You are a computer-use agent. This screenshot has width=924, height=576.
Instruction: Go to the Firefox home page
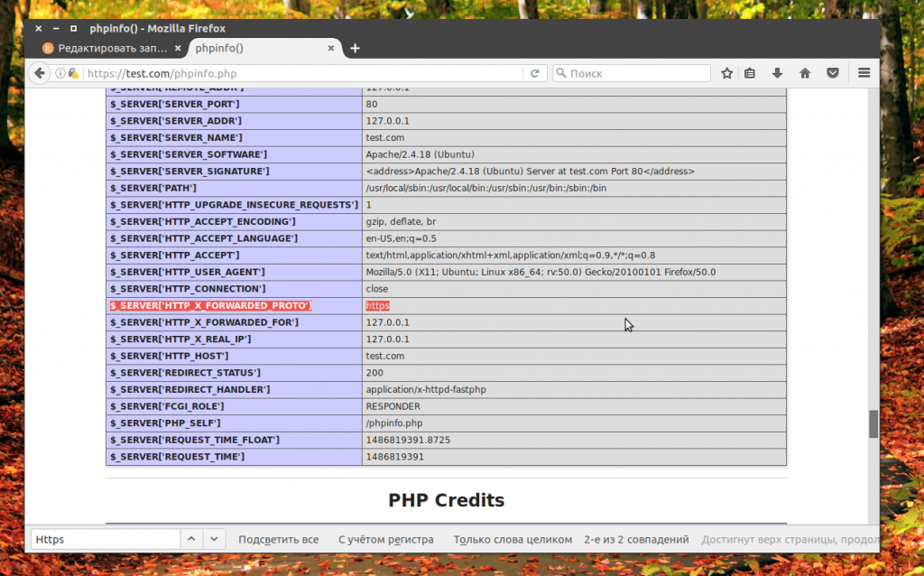pyautogui.click(x=805, y=73)
